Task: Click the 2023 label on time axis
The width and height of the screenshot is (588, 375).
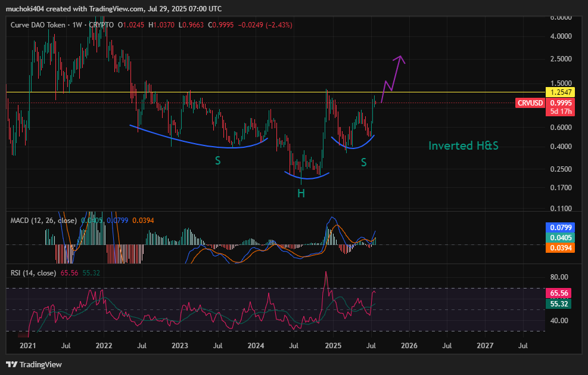Action: (x=180, y=345)
